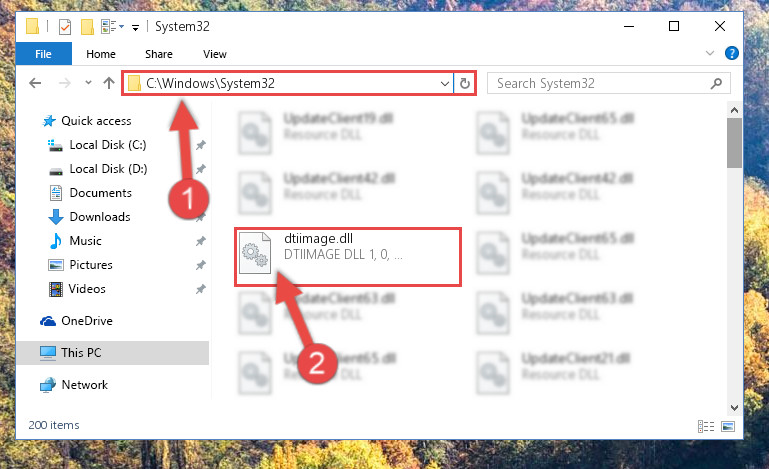Click the Properties icon in quick access toolbar

(x=65, y=26)
